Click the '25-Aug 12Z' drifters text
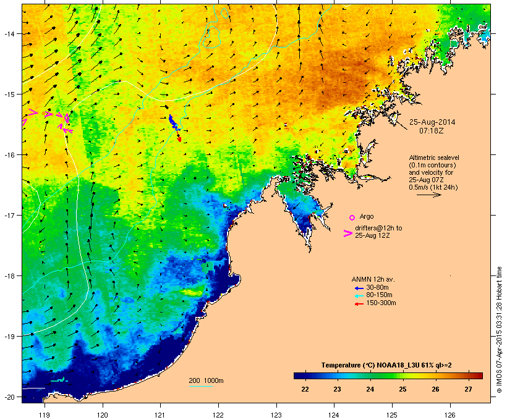 [x=372, y=235]
